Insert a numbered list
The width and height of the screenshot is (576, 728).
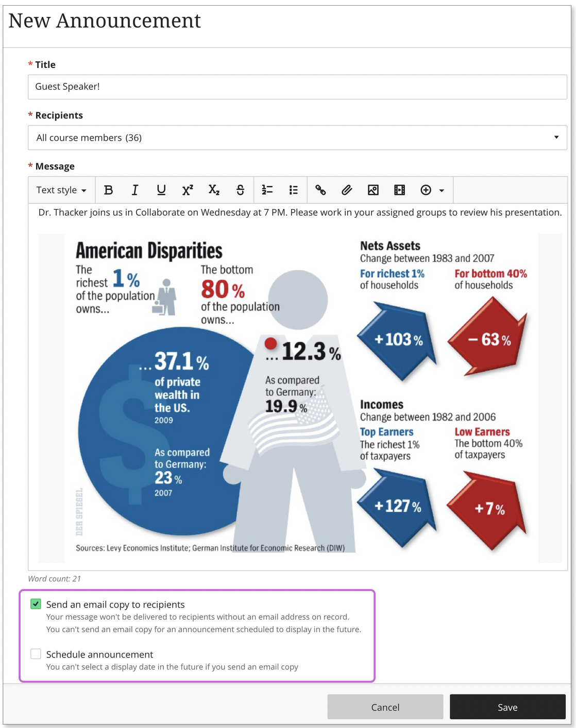pos(267,190)
